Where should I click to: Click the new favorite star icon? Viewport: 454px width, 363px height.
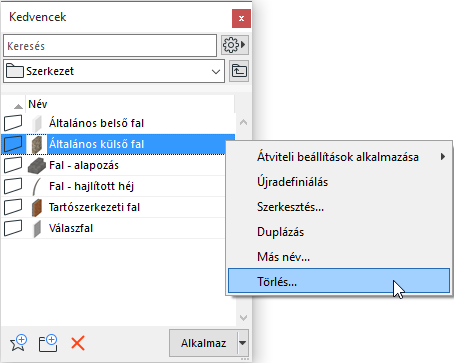[18, 343]
